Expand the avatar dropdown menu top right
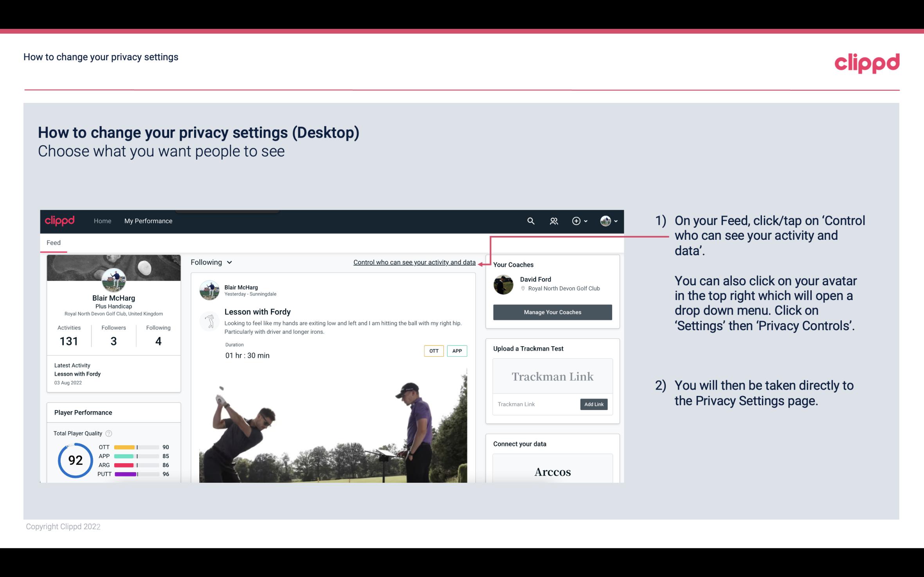Screen dimensions: 924x577 (x=609, y=221)
